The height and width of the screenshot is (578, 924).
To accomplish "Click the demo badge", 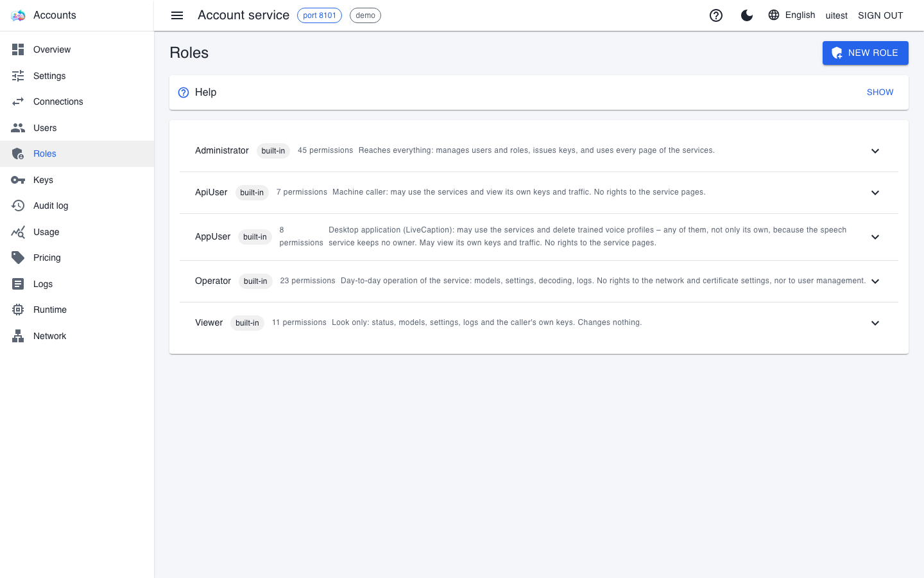I will (365, 15).
